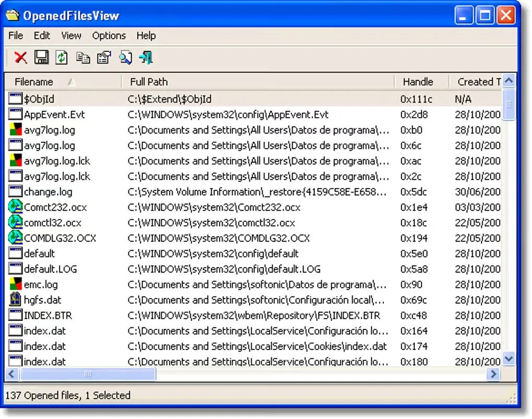The width and height of the screenshot is (532, 419).
Task: Open the Edit menu
Action: (42, 35)
